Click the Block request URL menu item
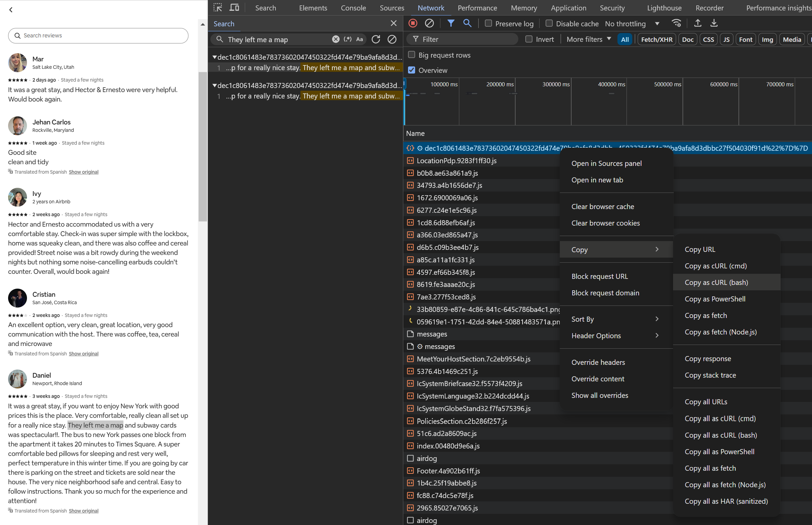 [600, 276]
